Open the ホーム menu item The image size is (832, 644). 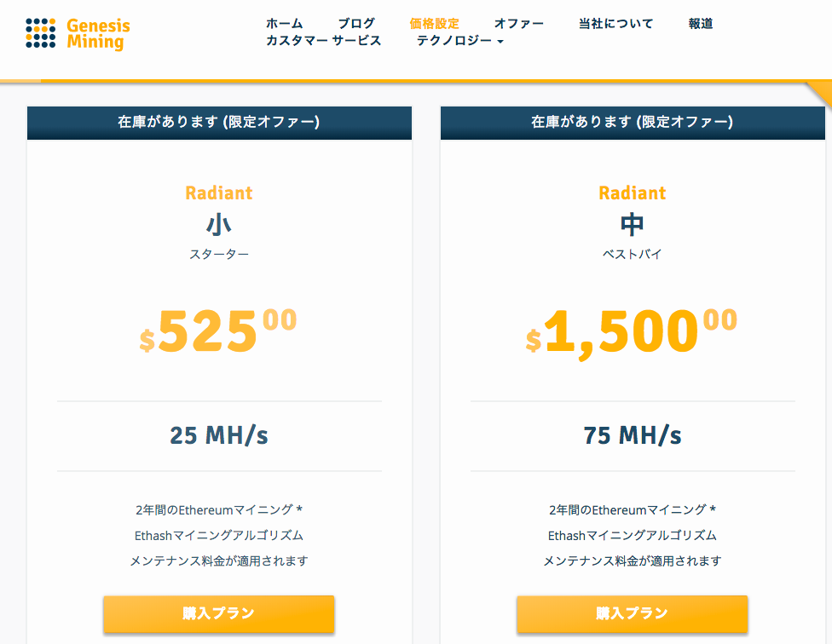[285, 23]
